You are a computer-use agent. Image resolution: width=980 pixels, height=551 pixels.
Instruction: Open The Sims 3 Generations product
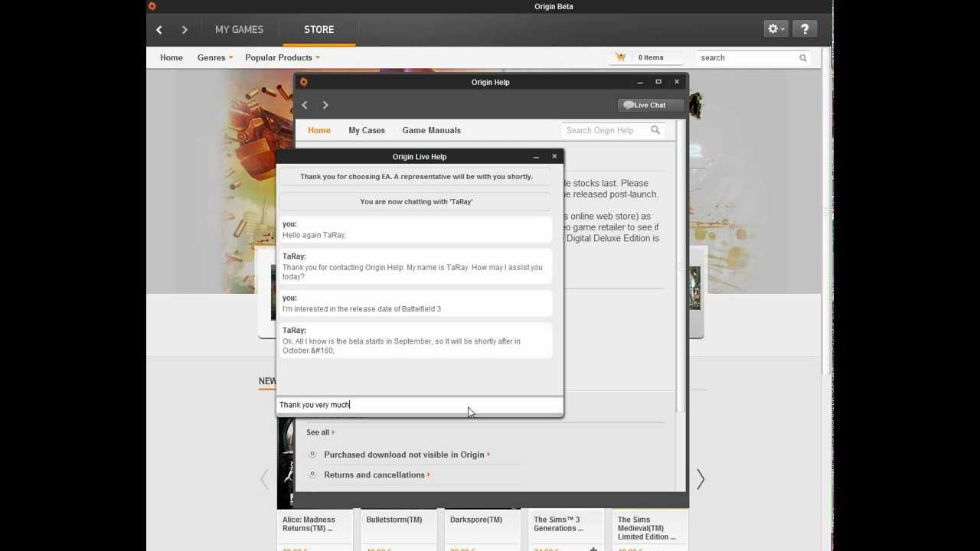(559, 523)
